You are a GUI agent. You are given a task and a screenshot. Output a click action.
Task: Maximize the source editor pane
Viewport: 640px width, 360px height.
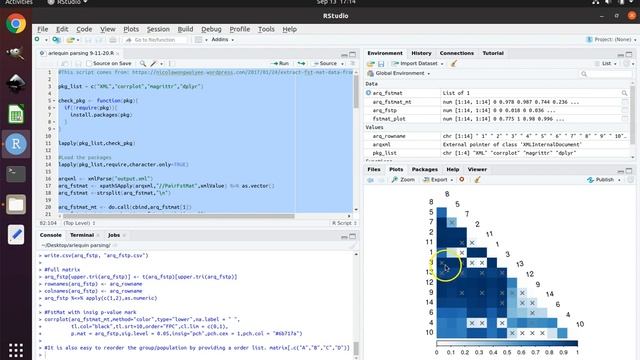pos(352,54)
